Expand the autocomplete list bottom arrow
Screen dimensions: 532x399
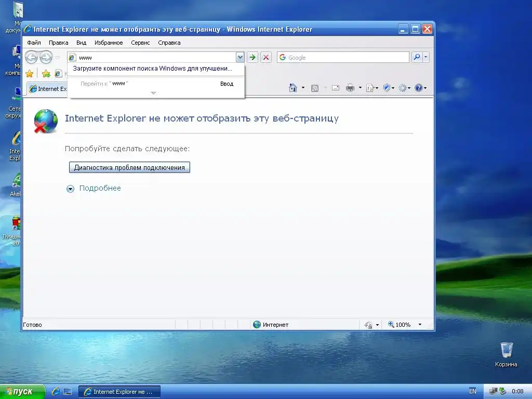[x=153, y=93]
